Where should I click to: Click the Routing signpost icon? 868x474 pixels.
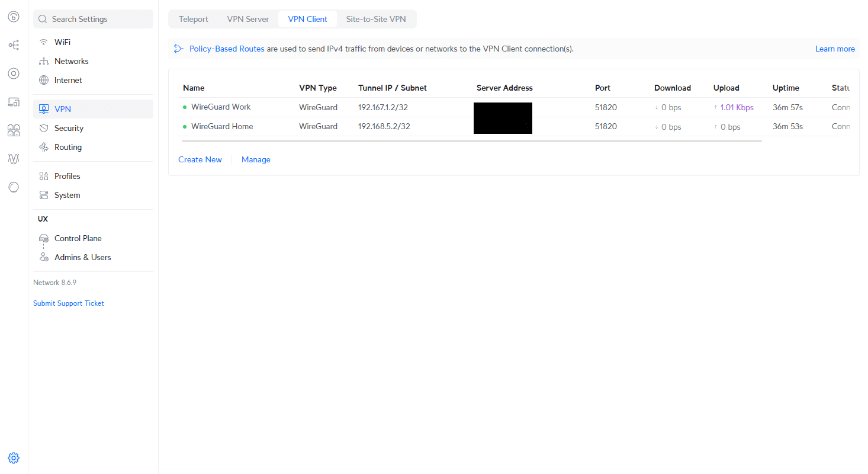point(43,147)
